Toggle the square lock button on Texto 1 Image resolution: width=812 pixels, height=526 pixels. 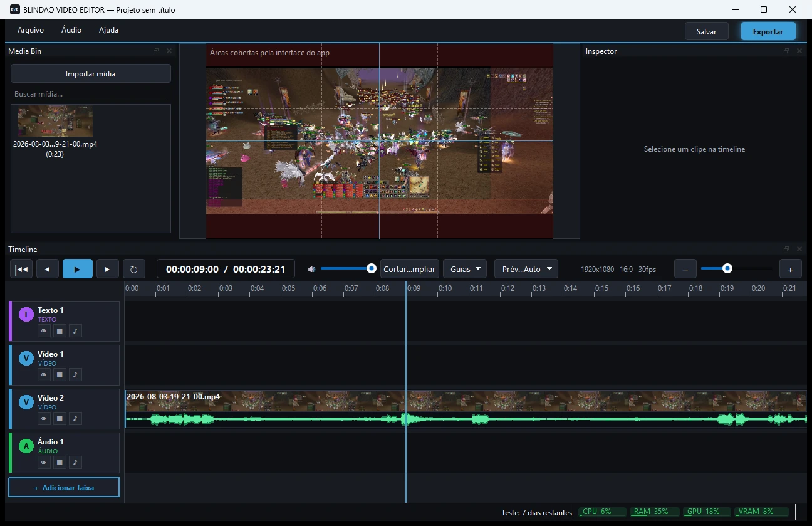pos(60,331)
